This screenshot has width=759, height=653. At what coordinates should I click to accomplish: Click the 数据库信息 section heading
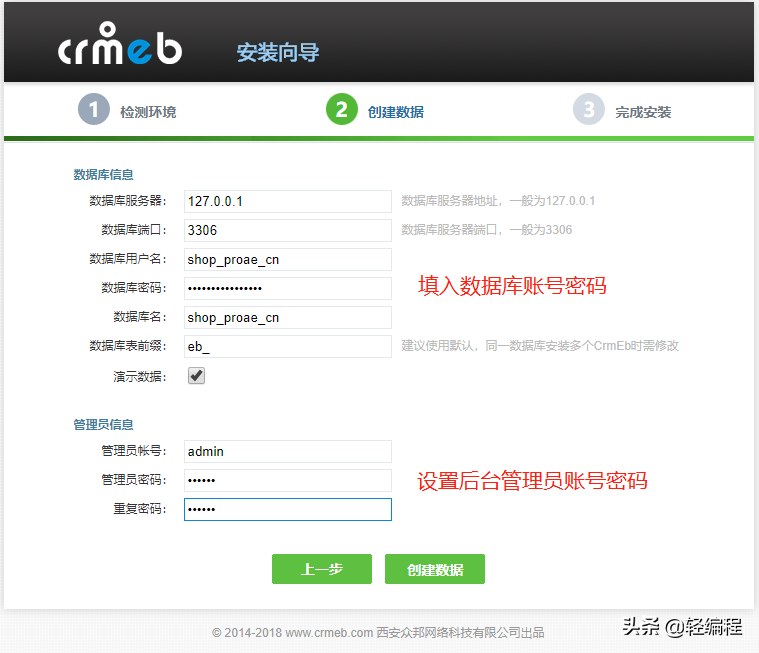(x=103, y=175)
